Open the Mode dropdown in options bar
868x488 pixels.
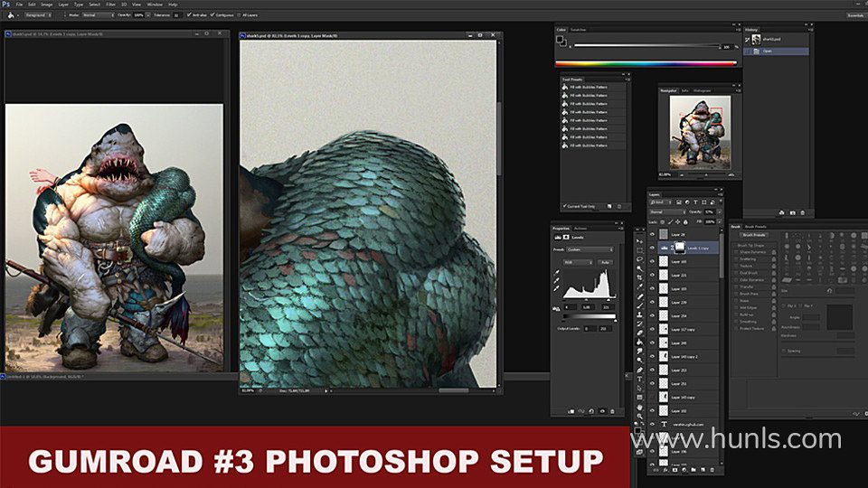tap(98, 15)
